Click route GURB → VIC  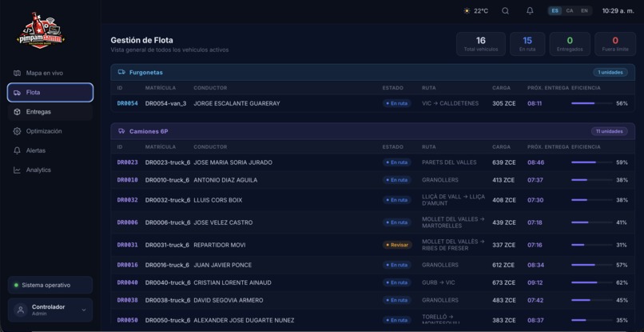click(x=438, y=282)
